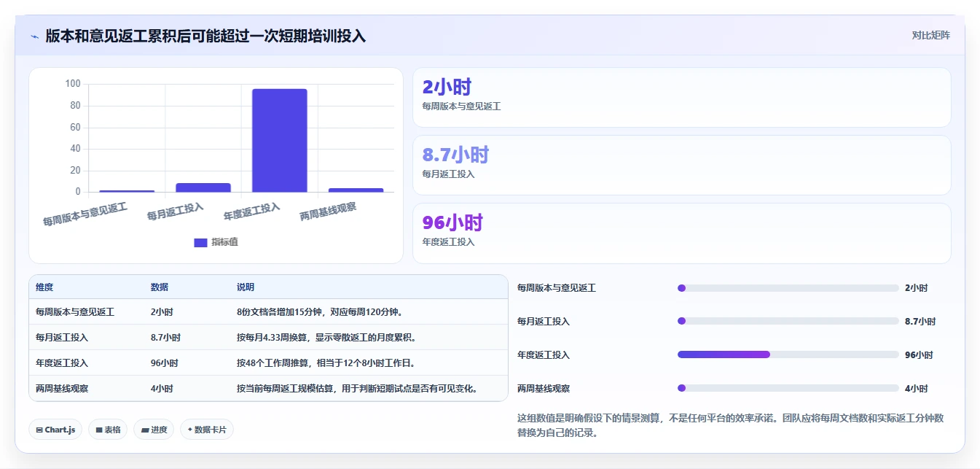Click the footnote text 这组数值是明确假设下的情景测算
980x469 pixels.
click(730, 425)
